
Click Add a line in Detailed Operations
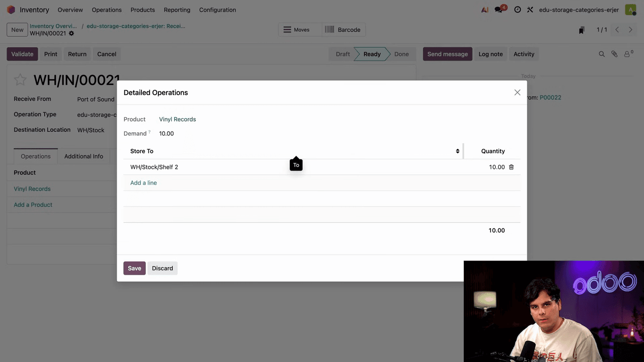[143, 183]
